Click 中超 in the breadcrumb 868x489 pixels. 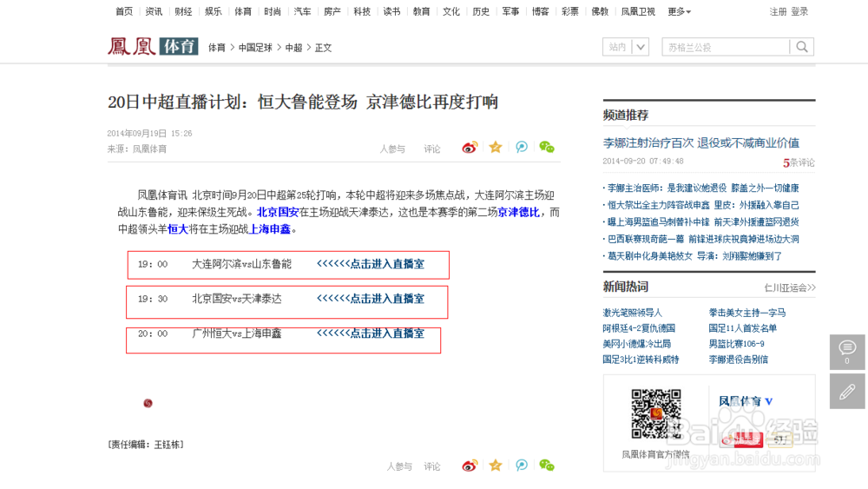pos(293,48)
